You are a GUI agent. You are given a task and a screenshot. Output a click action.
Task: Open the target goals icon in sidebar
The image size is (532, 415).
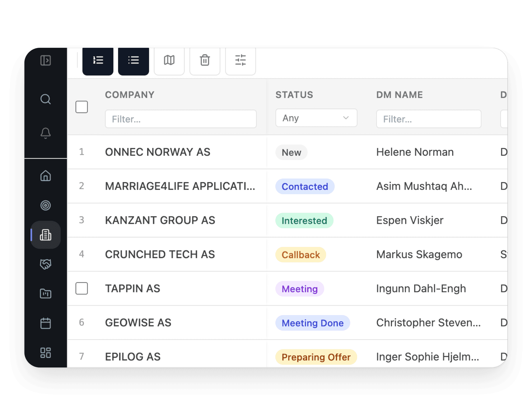click(x=46, y=205)
